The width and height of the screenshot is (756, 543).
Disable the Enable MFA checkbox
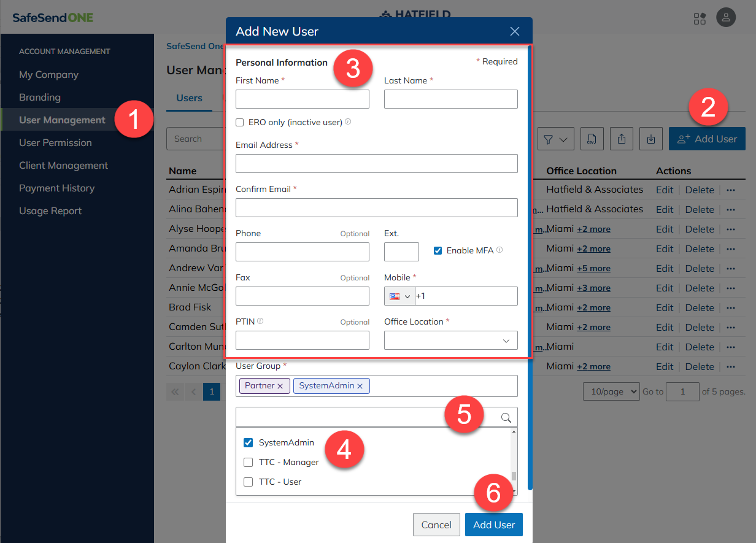coord(438,250)
